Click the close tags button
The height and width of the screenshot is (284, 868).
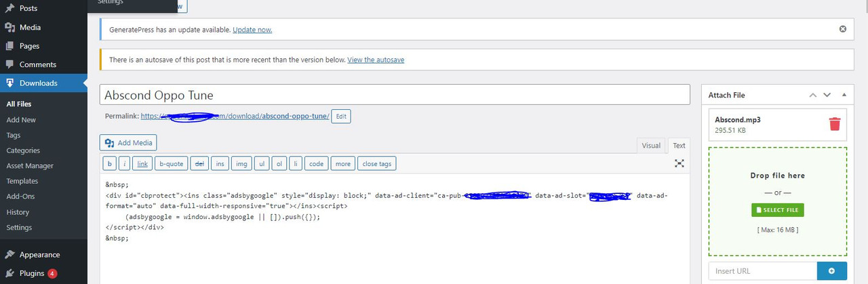(377, 163)
